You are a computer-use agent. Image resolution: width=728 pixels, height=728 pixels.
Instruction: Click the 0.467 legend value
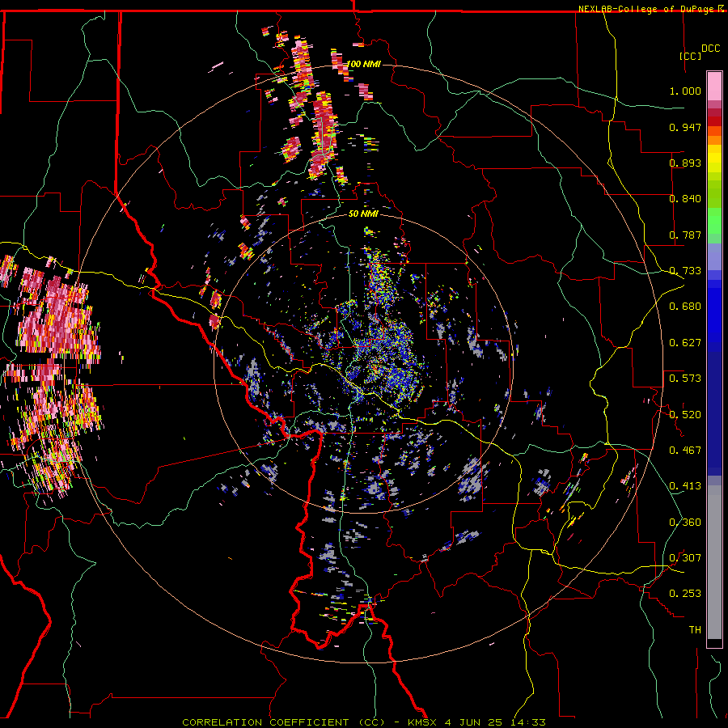[685, 450]
